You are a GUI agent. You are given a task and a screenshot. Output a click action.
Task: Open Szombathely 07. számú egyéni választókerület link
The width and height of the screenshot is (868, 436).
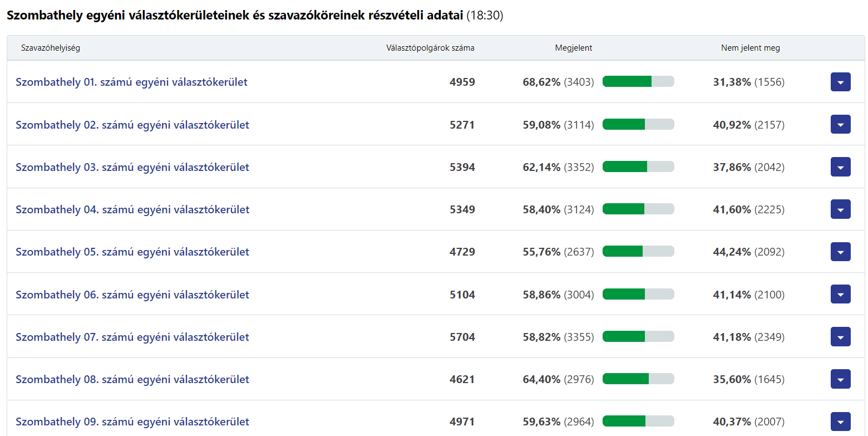pos(132,337)
